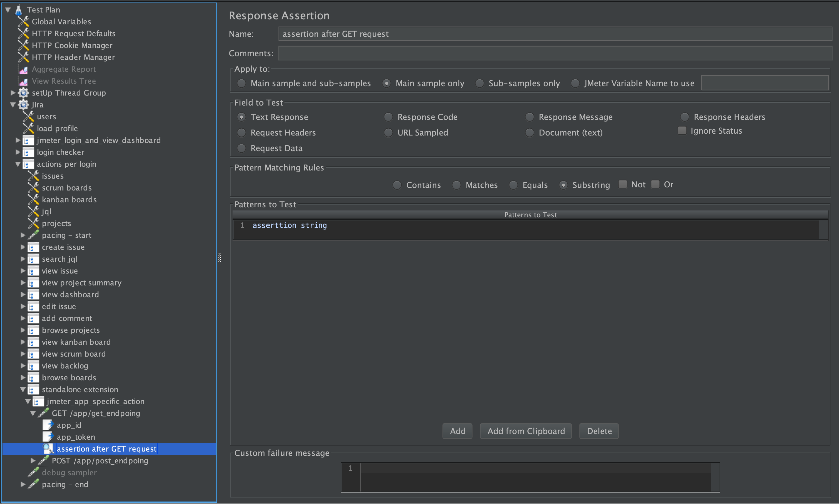Open the View Results Tree listener

coord(23,81)
